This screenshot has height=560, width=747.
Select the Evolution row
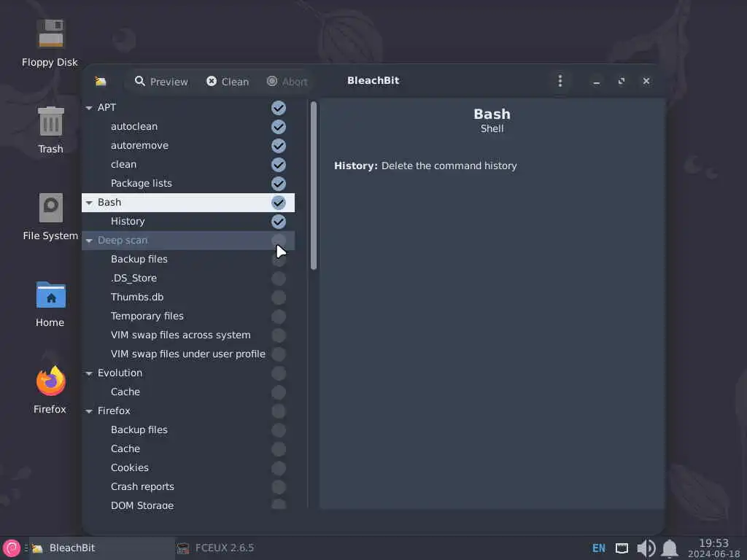188,373
